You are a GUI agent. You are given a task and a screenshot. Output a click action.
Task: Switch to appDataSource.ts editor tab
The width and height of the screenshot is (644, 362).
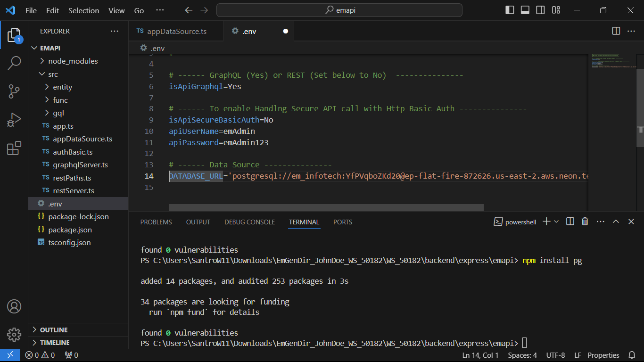point(175,32)
